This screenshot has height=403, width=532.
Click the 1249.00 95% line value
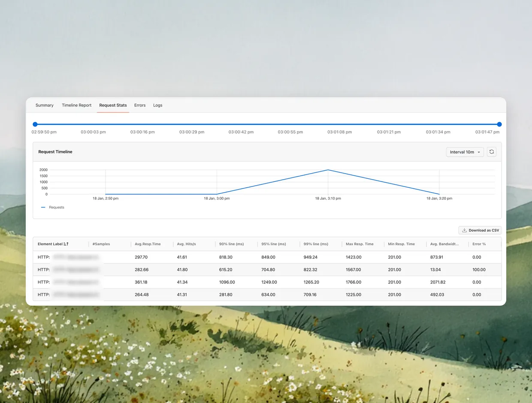(269, 282)
